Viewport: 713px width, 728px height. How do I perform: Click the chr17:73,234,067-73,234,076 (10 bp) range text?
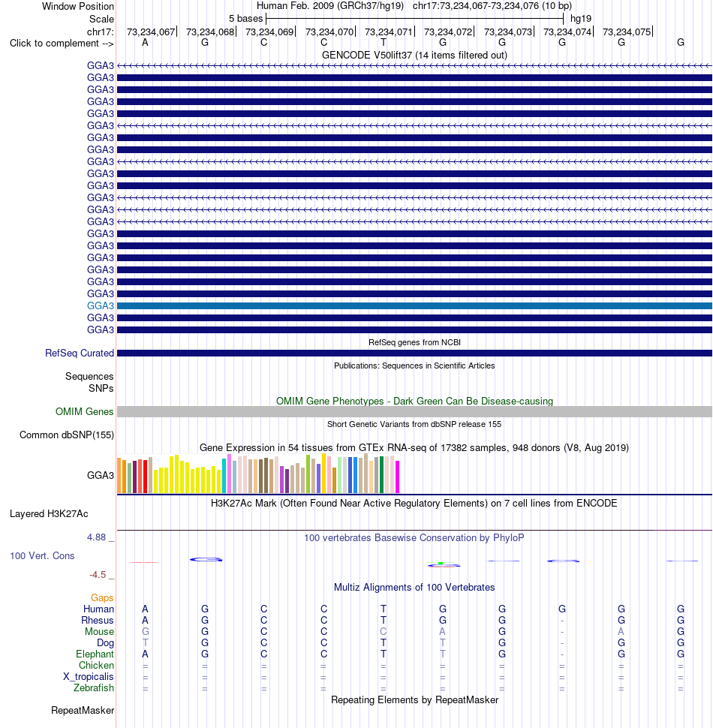point(492,6)
